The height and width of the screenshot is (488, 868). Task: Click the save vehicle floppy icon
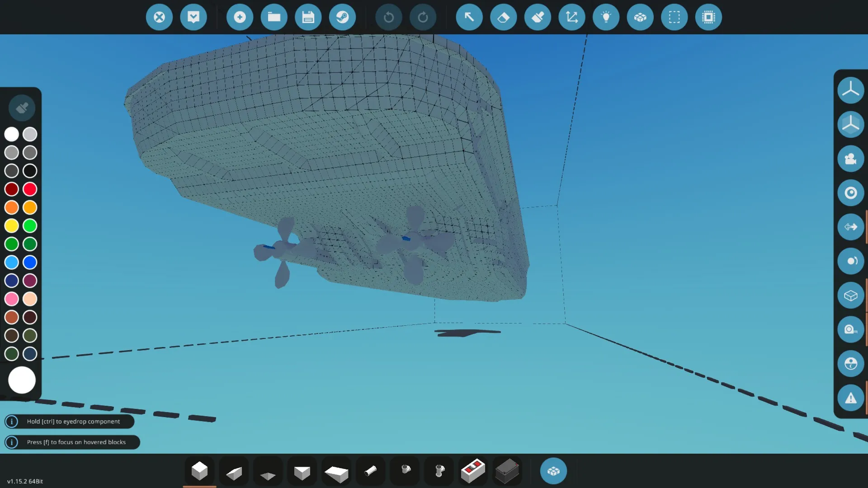point(308,17)
